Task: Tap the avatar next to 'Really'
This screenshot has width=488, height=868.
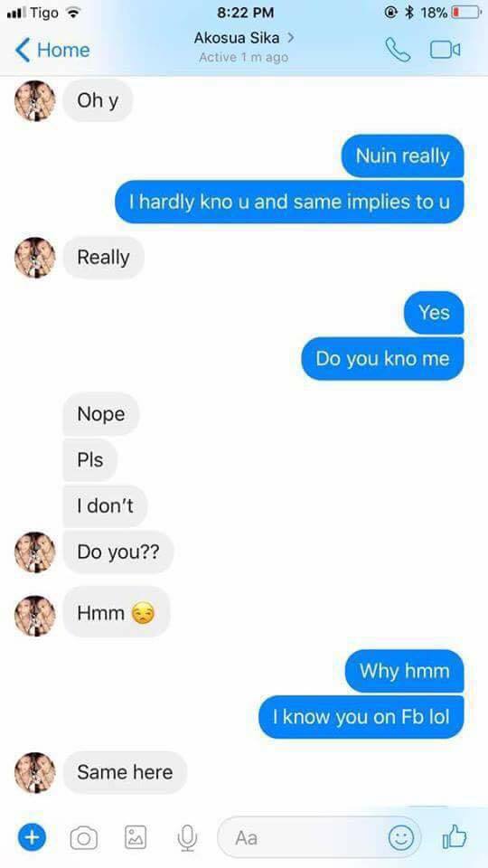Action: click(x=35, y=258)
